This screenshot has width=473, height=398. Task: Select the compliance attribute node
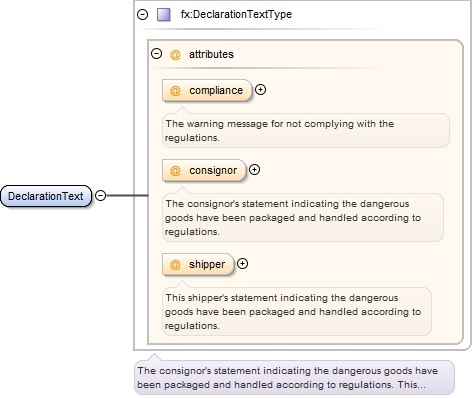[207, 90]
